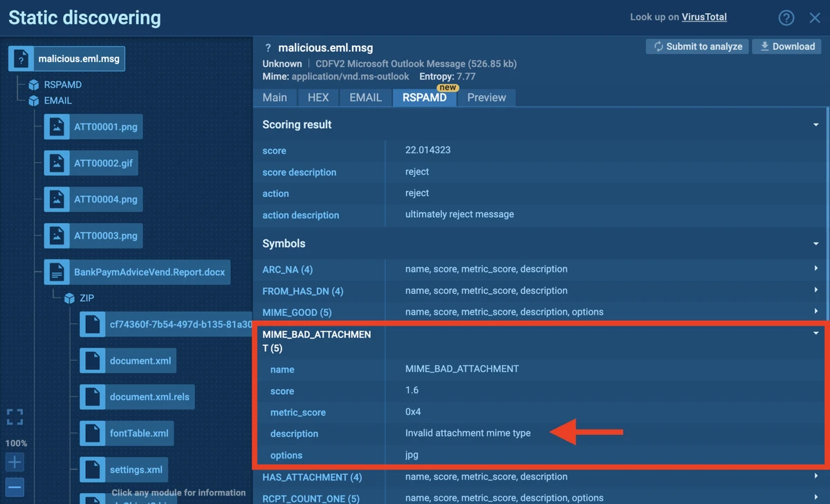
Task: Expand the FROM_HAS_DN symbol row
Action: tap(816, 290)
